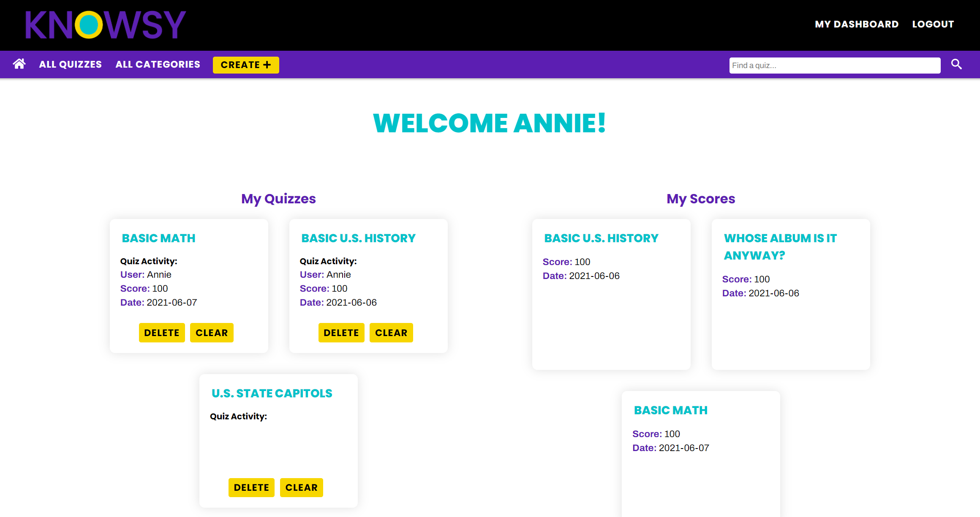Open the All Quizzes menu item
Image resolution: width=980 pixels, height=517 pixels.
[x=70, y=64]
